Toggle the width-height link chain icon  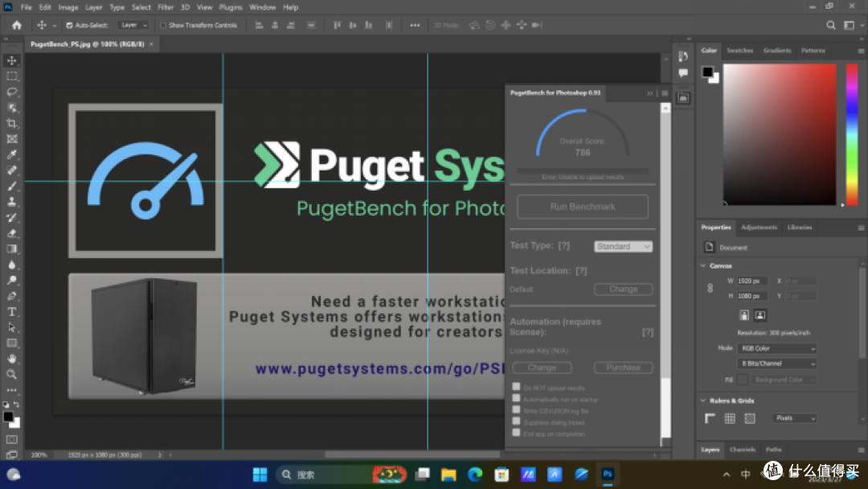[710, 288]
